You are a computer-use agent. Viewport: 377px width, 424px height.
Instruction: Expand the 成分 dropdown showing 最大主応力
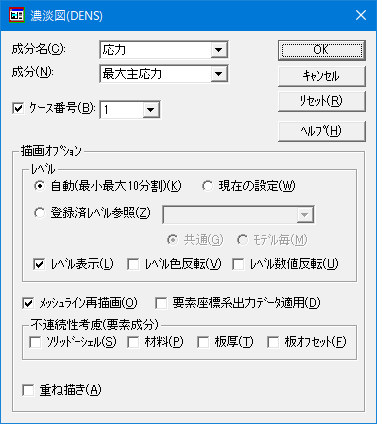point(164,74)
